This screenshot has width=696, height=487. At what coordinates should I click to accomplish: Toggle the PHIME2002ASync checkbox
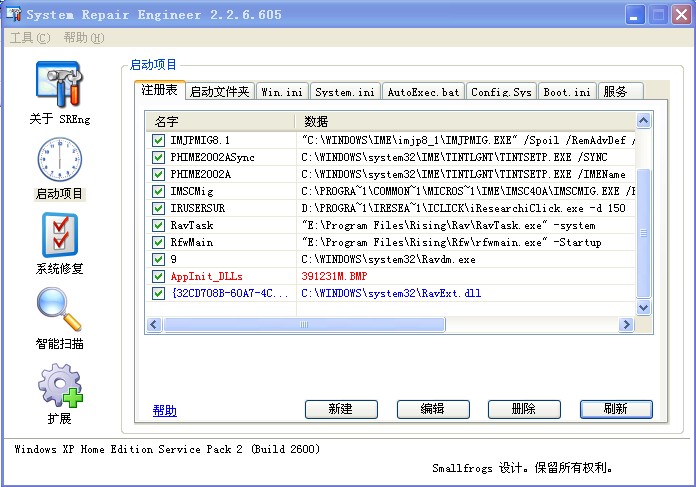click(x=158, y=158)
